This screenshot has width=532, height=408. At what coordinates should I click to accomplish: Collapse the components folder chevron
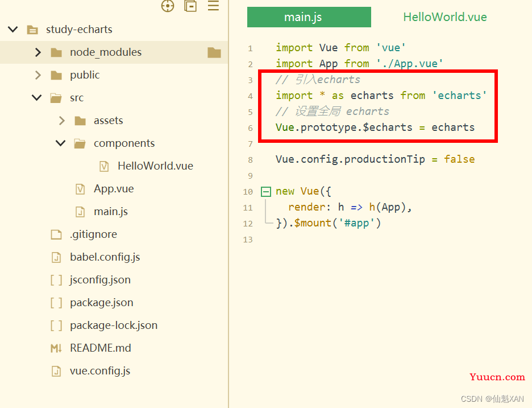pyautogui.click(x=60, y=143)
